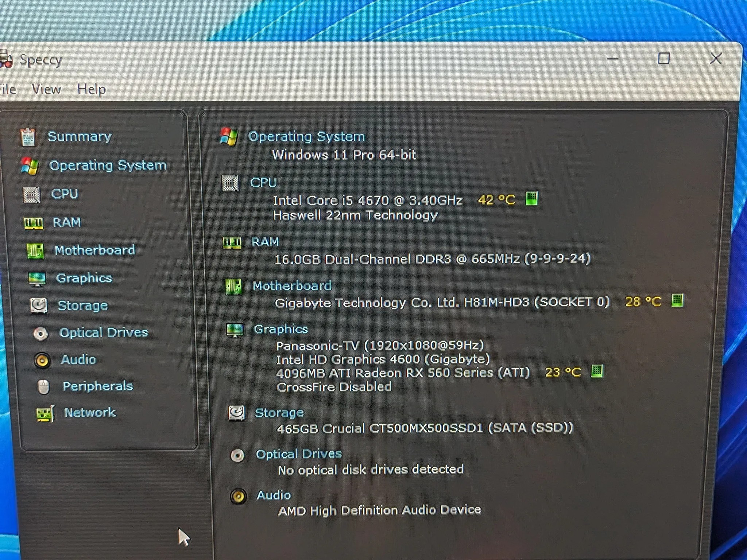747x560 pixels.
Task: Click the Storage heading in summary panel
Action: pyautogui.click(x=279, y=413)
